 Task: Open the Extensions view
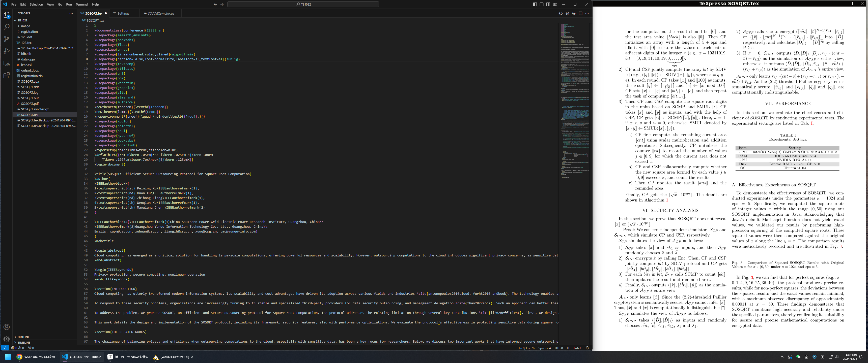(6, 75)
